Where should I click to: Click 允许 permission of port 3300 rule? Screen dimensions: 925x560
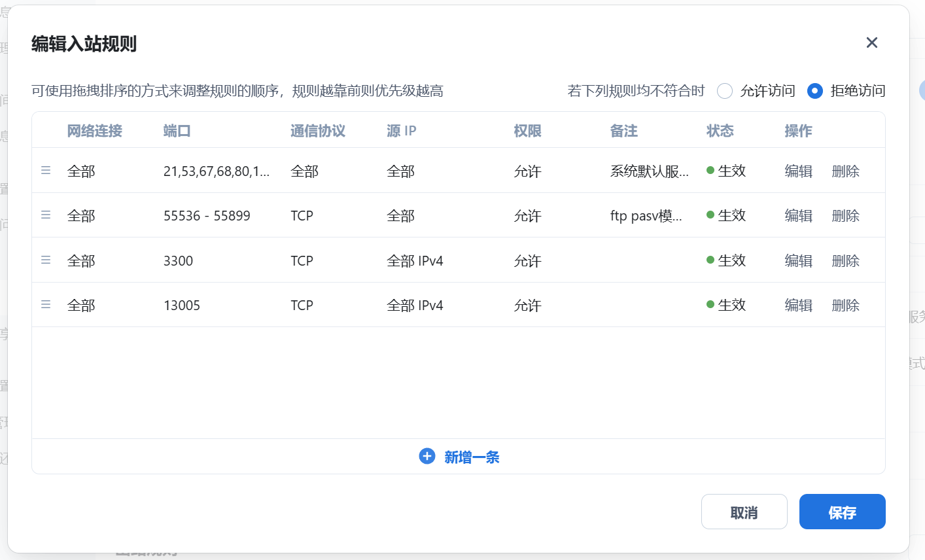(x=528, y=261)
